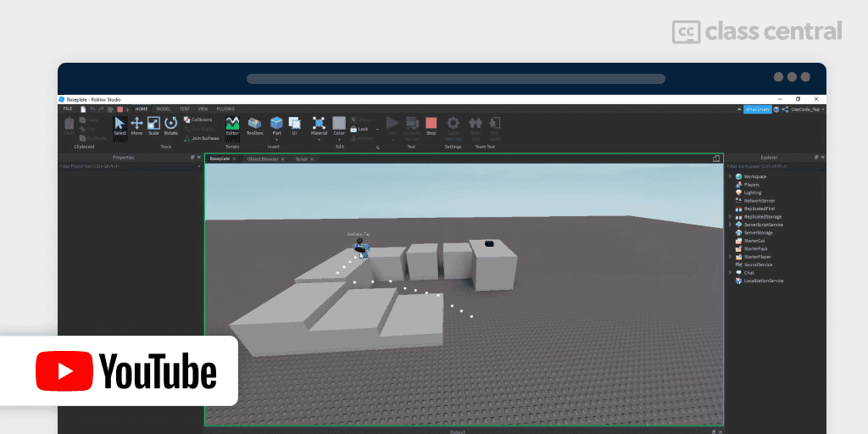Open the FILE menu
This screenshot has width=868, height=434.
[68, 109]
